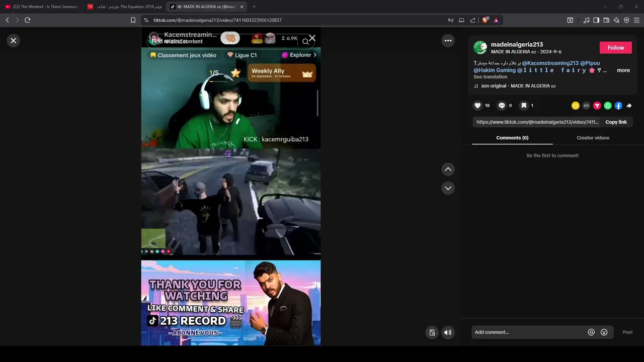Open the emoji picker in comment box
The image size is (644, 362).
[x=604, y=332]
